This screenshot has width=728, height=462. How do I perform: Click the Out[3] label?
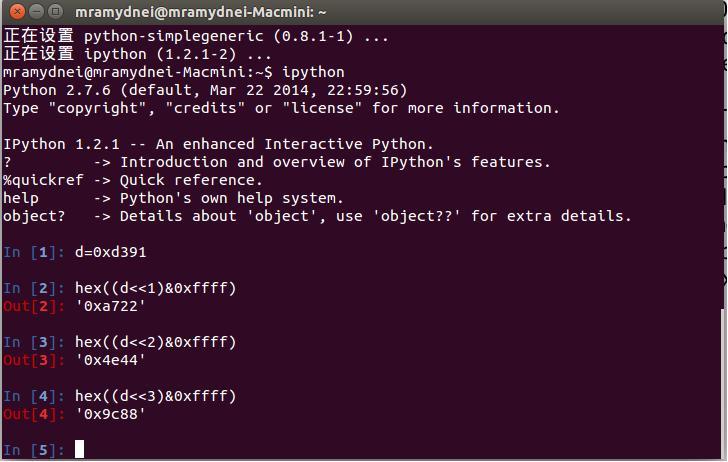[x=33, y=359]
